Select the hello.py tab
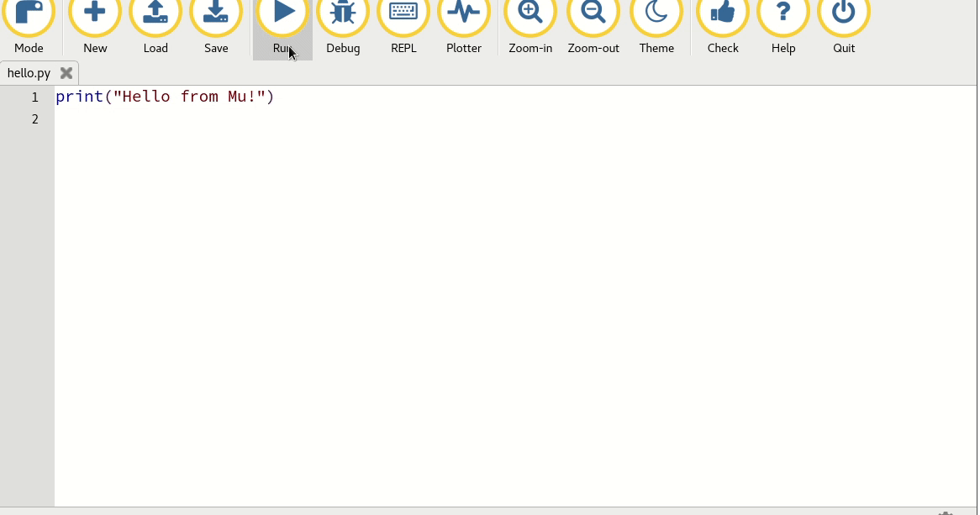 pos(29,73)
